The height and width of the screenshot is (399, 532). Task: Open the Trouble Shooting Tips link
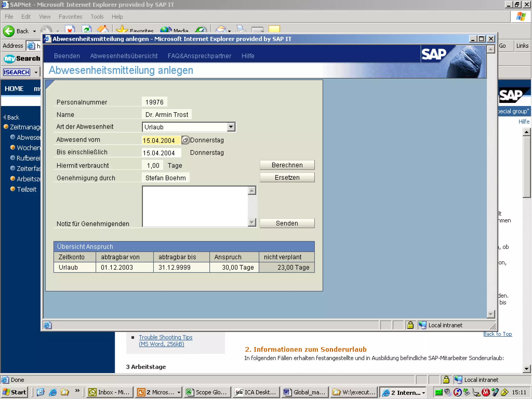(165, 340)
